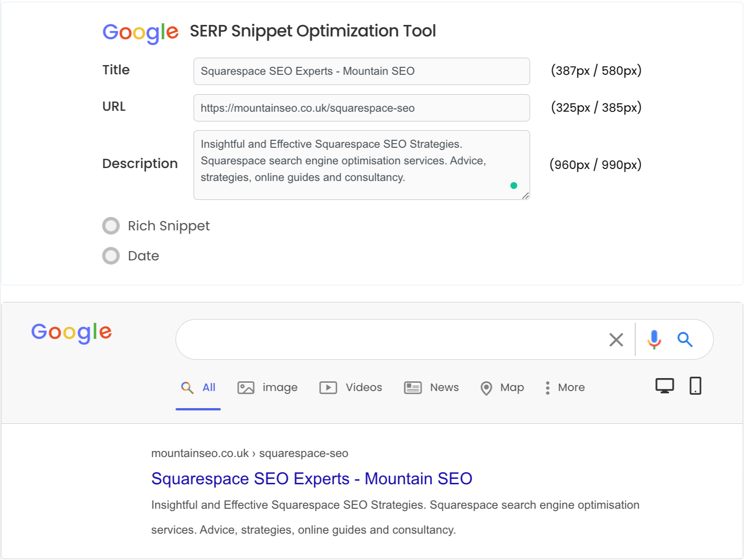This screenshot has width=744, height=560.
Task: Enable the Rich Snippet option
Action: coord(111,226)
